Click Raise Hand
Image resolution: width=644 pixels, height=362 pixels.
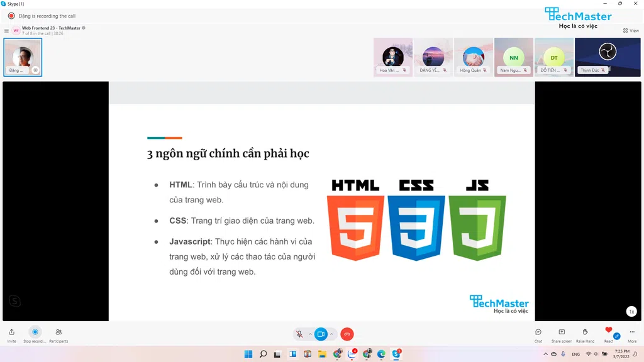tap(585, 334)
